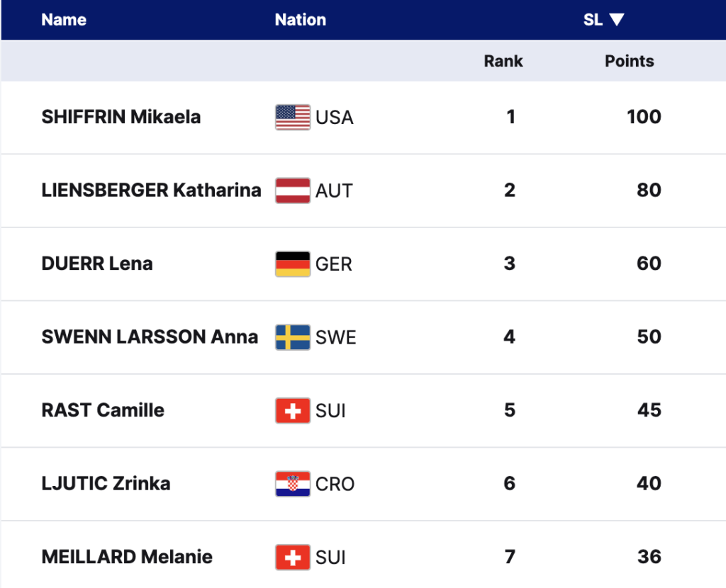Open SWENN LARSSON Anna athlete profile

[150, 337]
